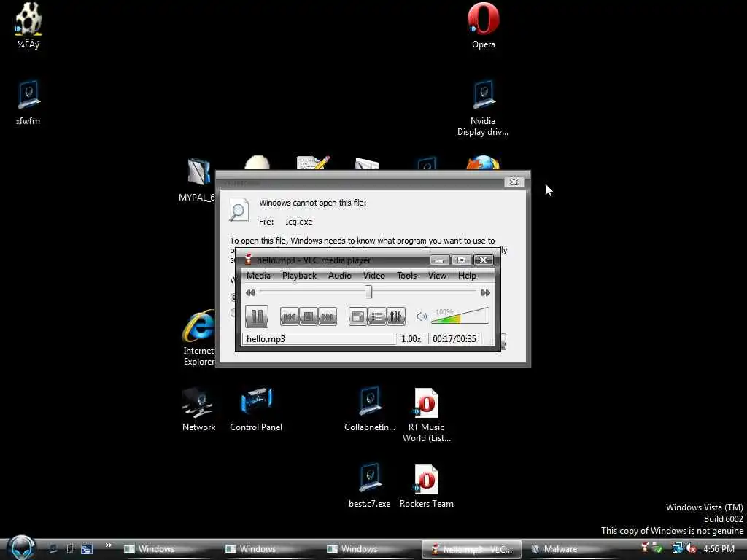747x560 pixels.
Task: Click the 1.00x playback speed label
Action: point(411,338)
